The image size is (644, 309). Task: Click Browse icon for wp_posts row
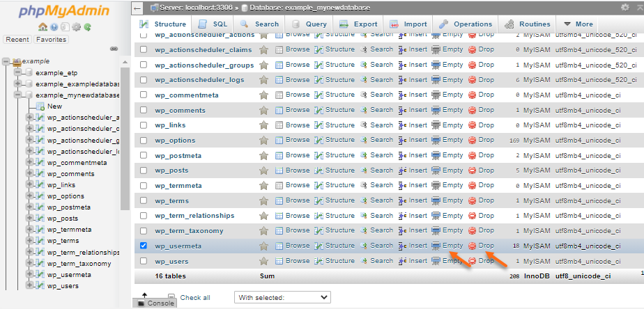click(x=279, y=171)
